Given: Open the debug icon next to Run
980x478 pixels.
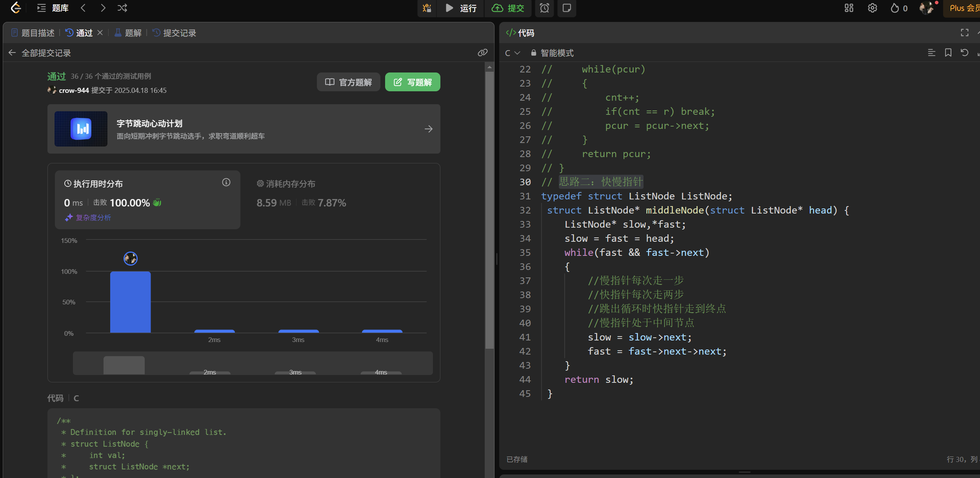Looking at the screenshot, I should [x=427, y=8].
